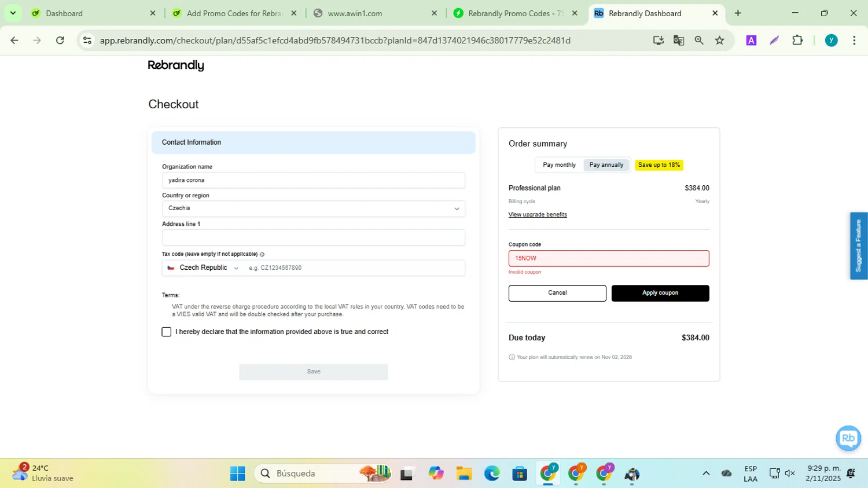Show hidden system tray icons
Viewport: 868px width, 488px height.
[x=706, y=473]
